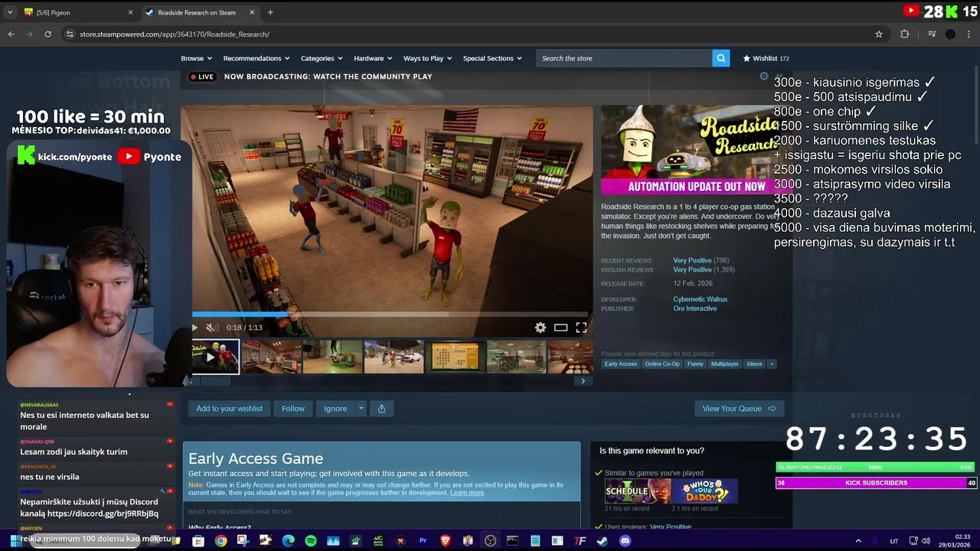
Task: Add a tag with the plus button
Action: tap(772, 364)
